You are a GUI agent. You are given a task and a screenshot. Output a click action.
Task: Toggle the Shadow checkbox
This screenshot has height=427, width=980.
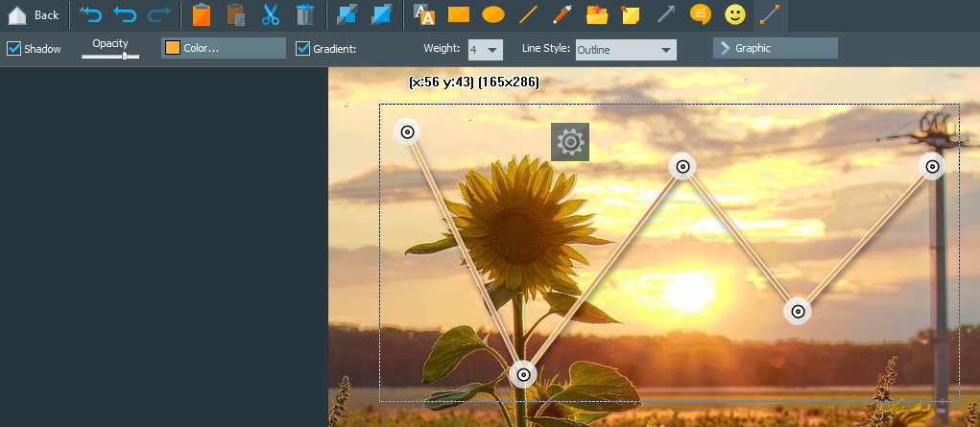[14, 48]
